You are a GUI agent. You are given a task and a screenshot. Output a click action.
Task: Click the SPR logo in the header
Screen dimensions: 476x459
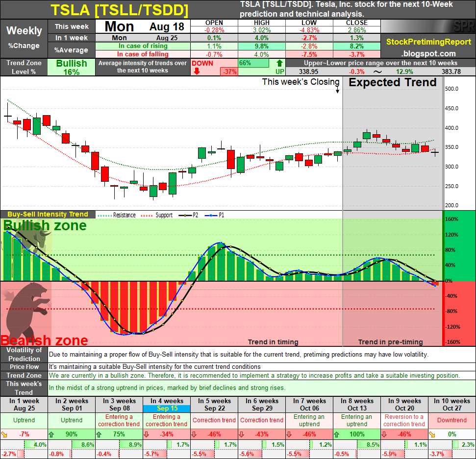464,26
